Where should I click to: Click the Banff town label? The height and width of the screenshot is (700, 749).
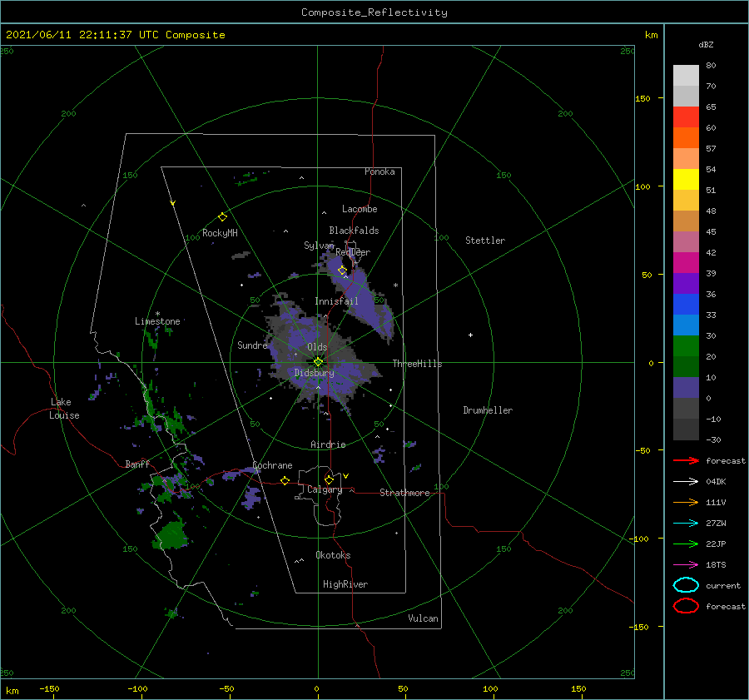click(137, 464)
